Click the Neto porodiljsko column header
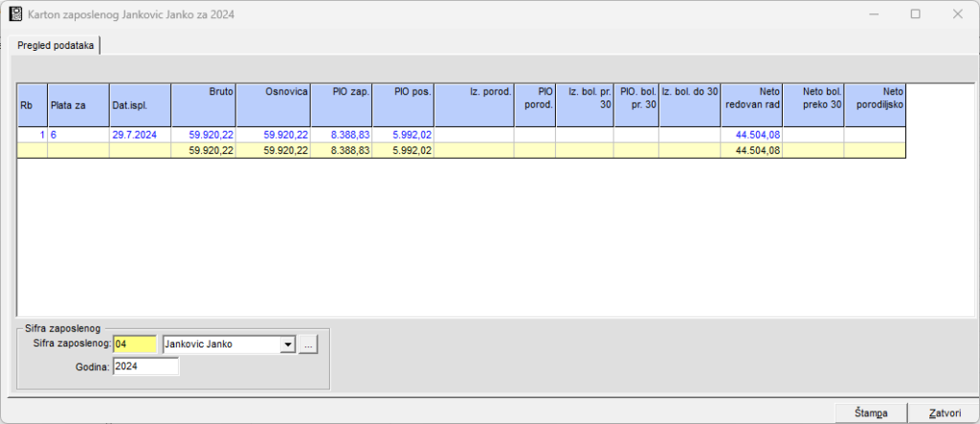The width and height of the screenshot is (980, 424). 874,104
